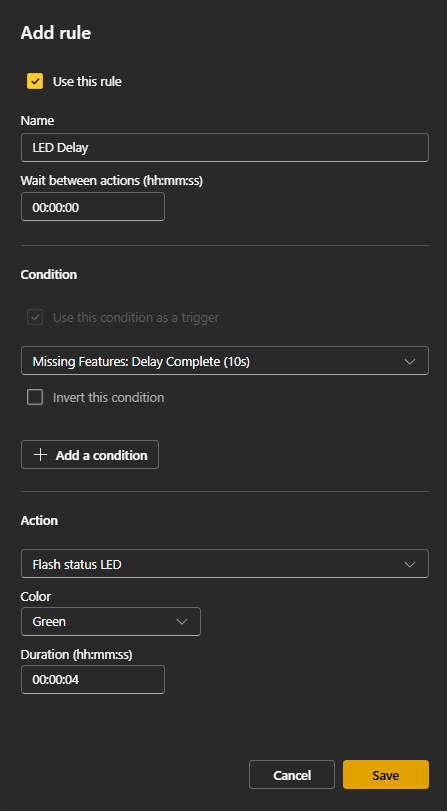Open the Green color dropdown
The width and height of the screenshot is (447, 811).
[x=111, y=621]
